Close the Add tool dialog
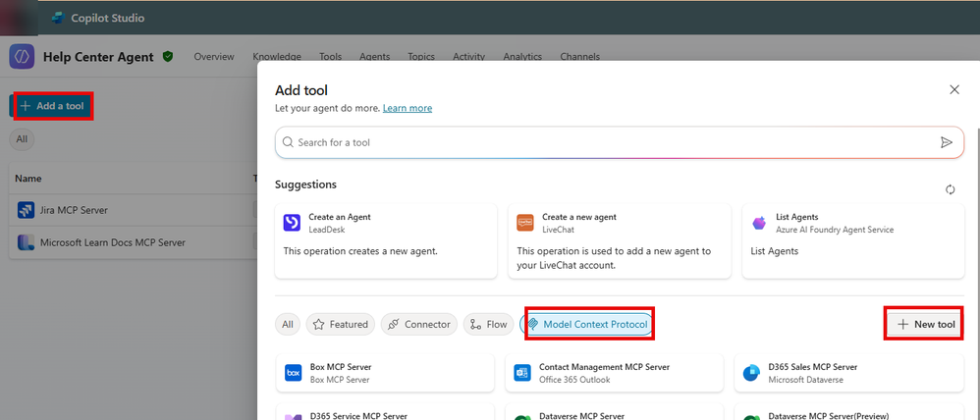The width and height of the screenshot is (980, 420). coord(954,90)
